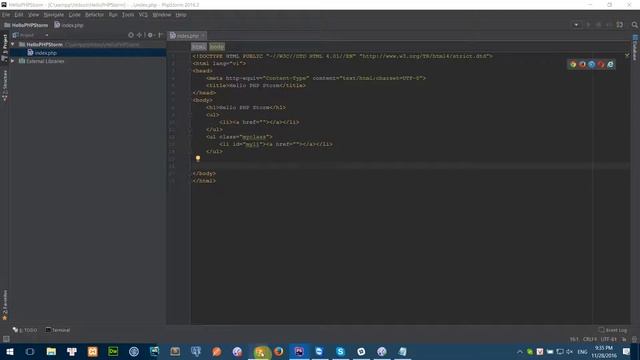Click the lock read-only status icon
This screenshot has height=360, width=640.
pos(624,339)
